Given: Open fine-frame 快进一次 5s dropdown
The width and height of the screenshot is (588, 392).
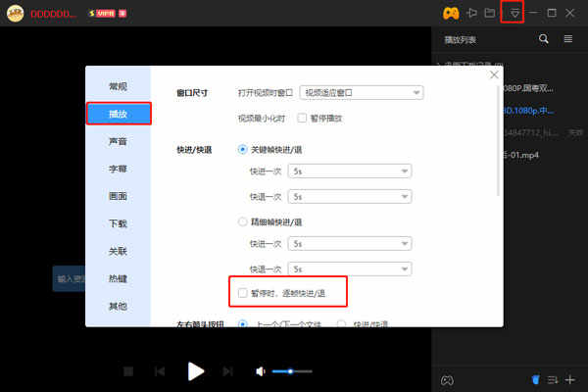Looking at the screenshot, I should pos(350,244).
